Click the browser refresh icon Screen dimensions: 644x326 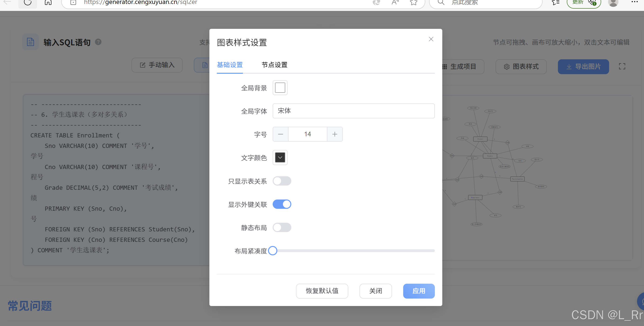pyautogui.click(x=27, y=2)
